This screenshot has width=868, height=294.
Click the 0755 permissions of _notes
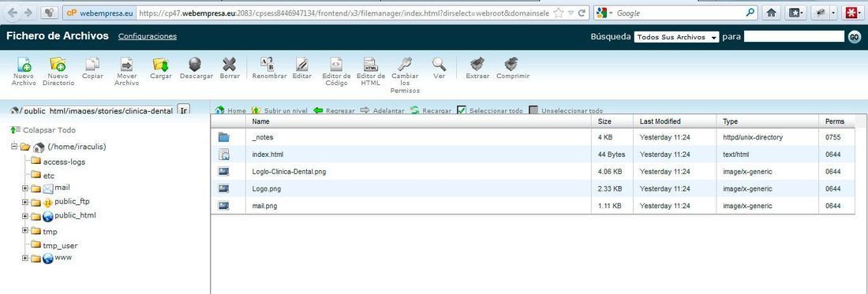point(833,137)
